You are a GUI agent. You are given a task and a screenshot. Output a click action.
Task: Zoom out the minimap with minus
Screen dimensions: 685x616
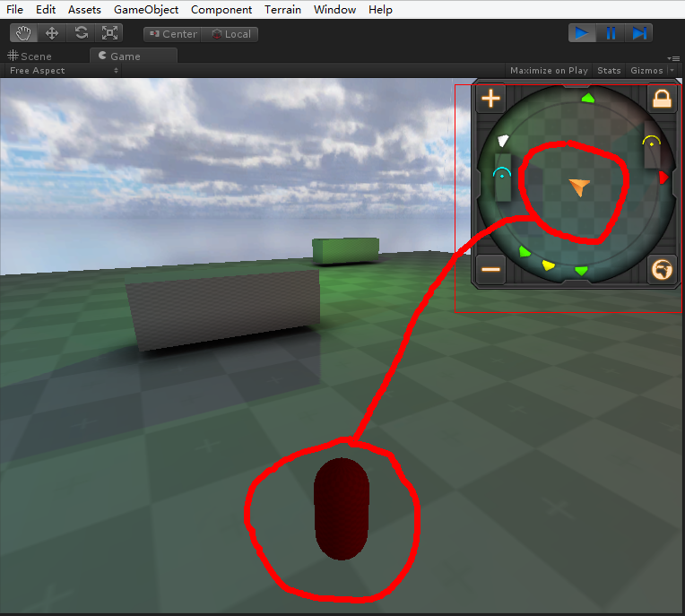point(490,269)
